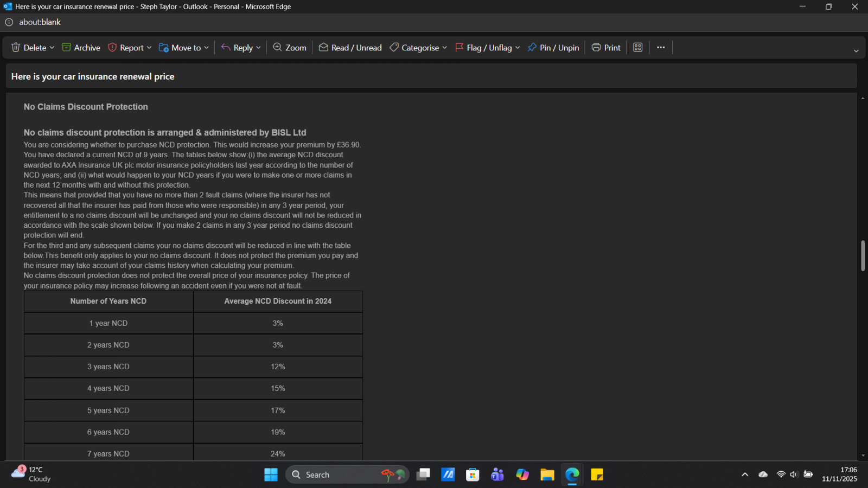Click the taskbar Search box
This screenshot has width=868, height=488.
(336, 475)
